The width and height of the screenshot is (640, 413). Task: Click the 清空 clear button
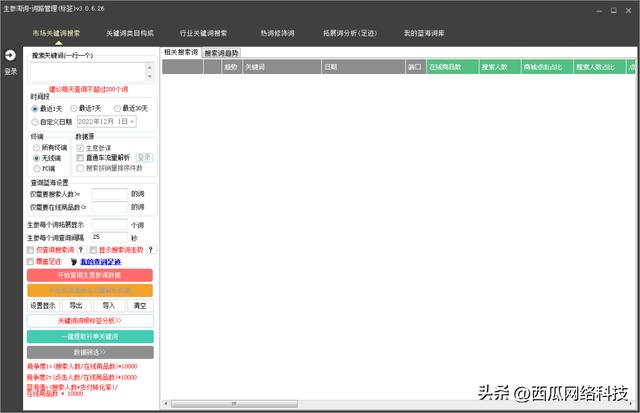coord(140,305)
